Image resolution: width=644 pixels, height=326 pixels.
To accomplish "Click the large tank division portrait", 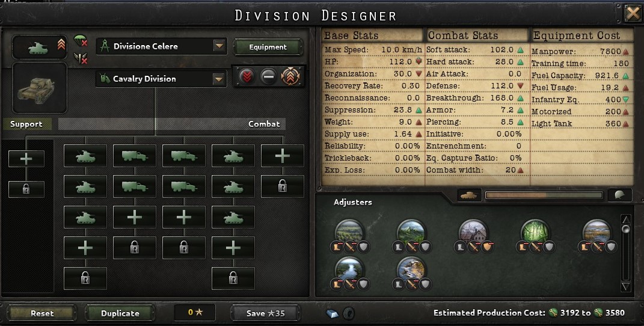I will coord(40,88).
